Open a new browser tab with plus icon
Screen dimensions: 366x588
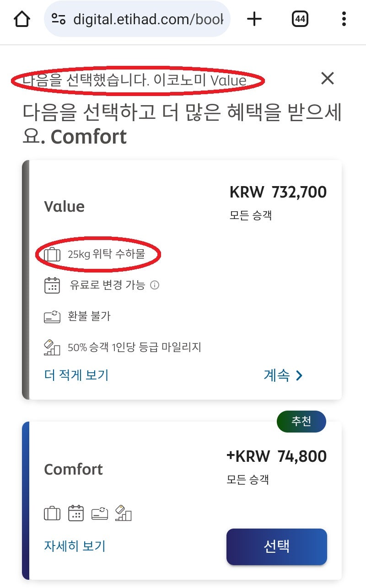click(254, 19)
